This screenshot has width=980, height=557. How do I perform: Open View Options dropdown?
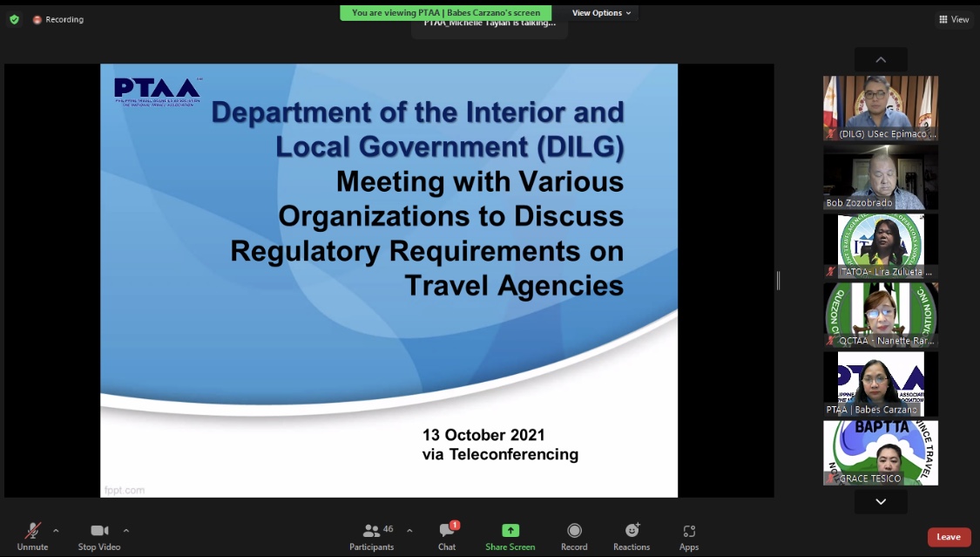pyautogui.click(x=601, y=12)
